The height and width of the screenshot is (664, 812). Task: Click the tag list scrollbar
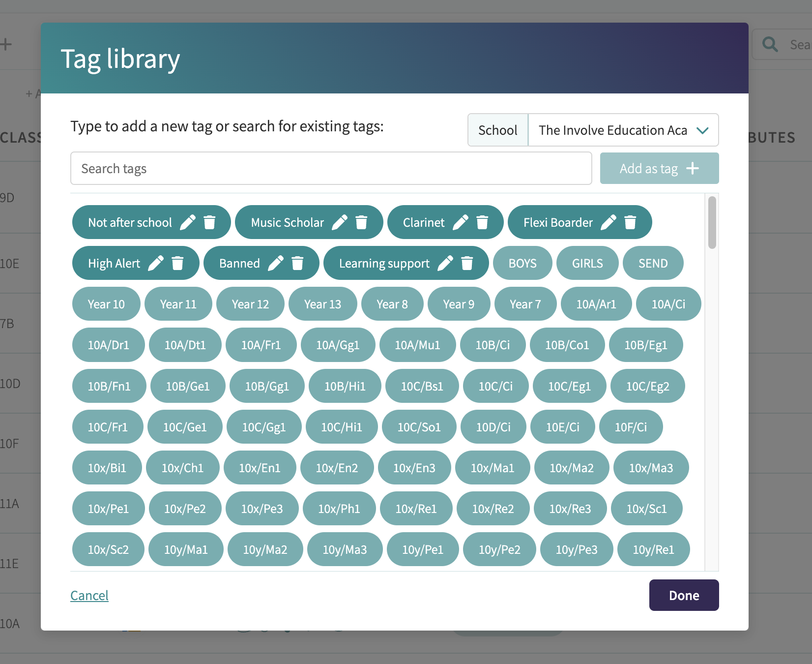[711, 226]
